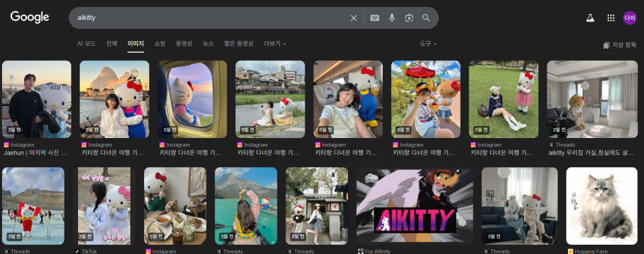Open the purple account avatar menu
The image size is (644, 254).
pyautogui.click(x=629, y=18)
